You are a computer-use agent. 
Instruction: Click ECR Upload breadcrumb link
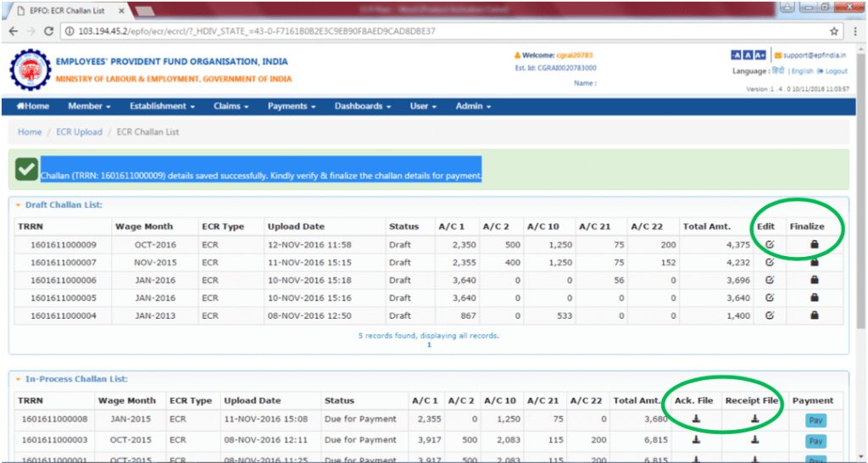[79, 132]
